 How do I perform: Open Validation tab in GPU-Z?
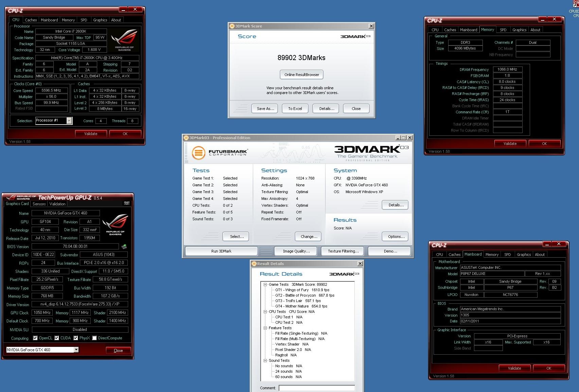pyautogui.click(x=57, y=204)
